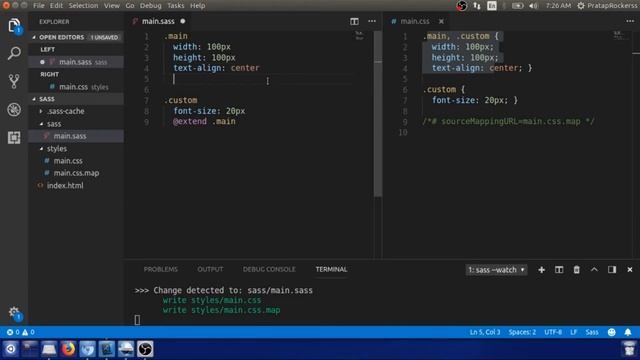Viewport: 640px width, 360px height.
Task: Close the main.css tab
Action: [441, 21]
